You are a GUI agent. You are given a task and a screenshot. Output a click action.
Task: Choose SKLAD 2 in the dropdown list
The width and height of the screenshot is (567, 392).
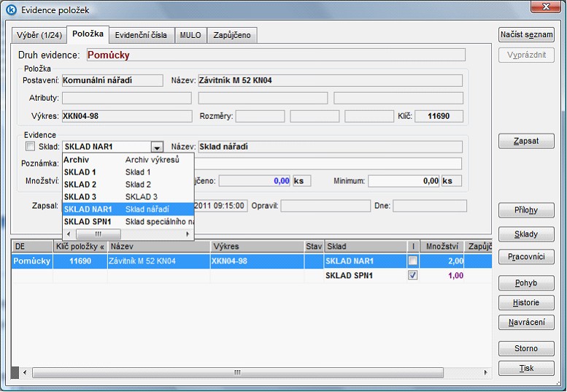coord(128,185)
